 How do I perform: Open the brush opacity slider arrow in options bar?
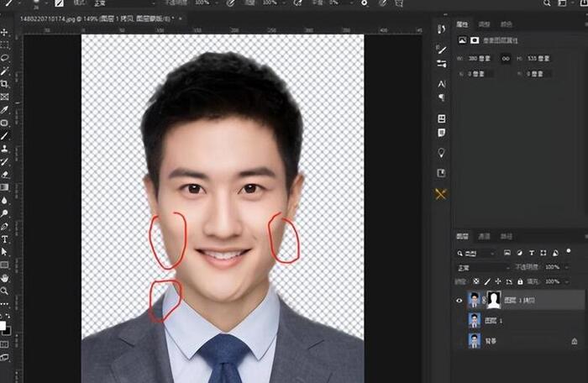[x=217, y=3]
